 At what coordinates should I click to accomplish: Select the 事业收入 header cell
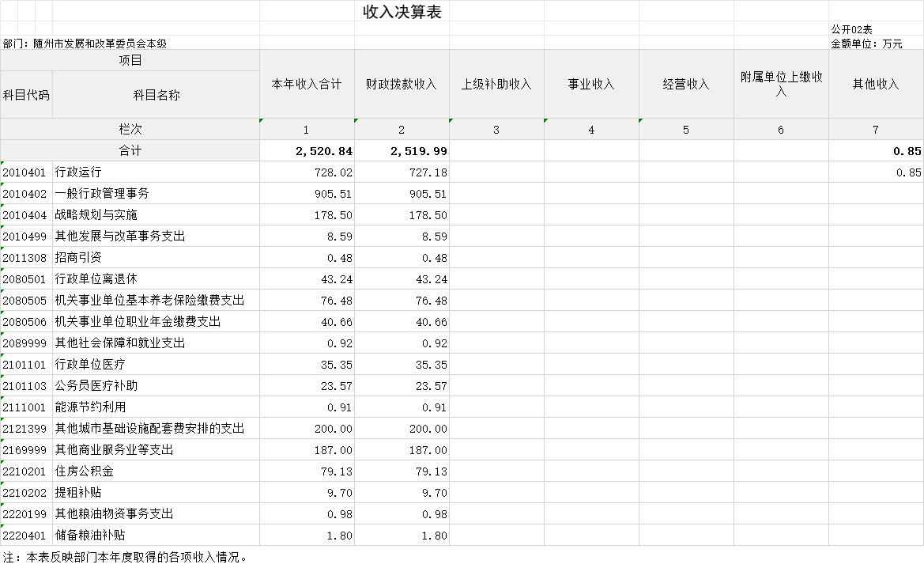[592, 84]
